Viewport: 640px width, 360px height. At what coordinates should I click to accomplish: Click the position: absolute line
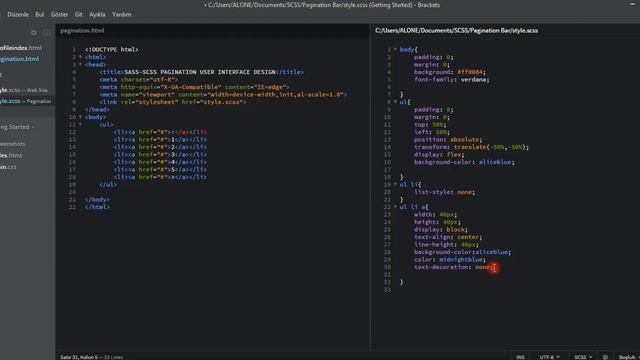point(448,140)
